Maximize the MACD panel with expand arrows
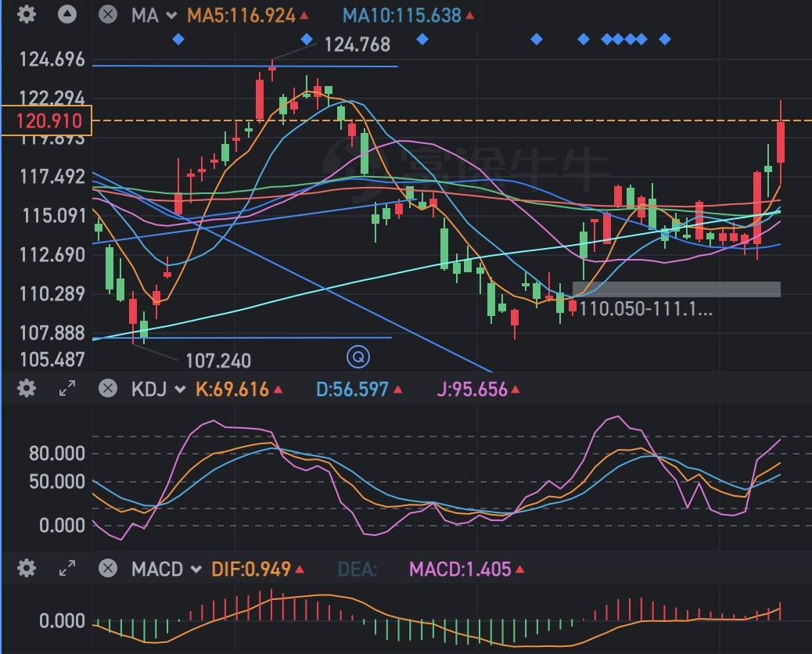This screenshot has width=812, height=654. 68,569
